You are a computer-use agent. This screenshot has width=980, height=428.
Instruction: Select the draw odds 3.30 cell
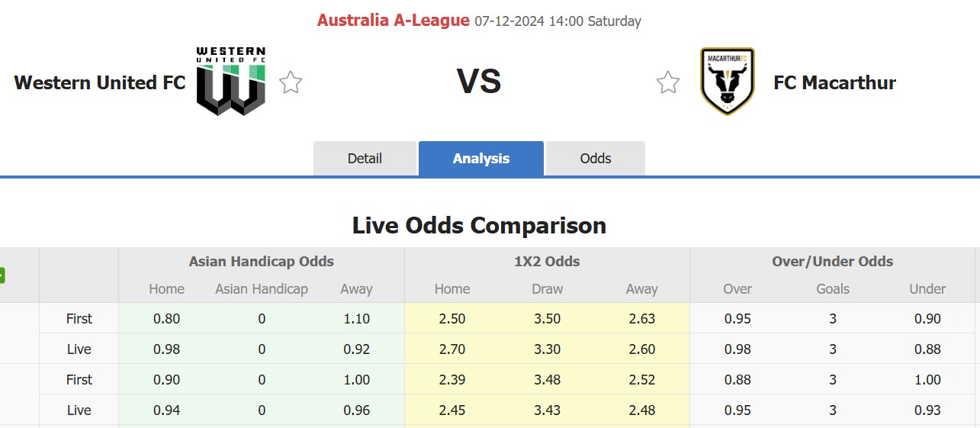coord(548,349)
